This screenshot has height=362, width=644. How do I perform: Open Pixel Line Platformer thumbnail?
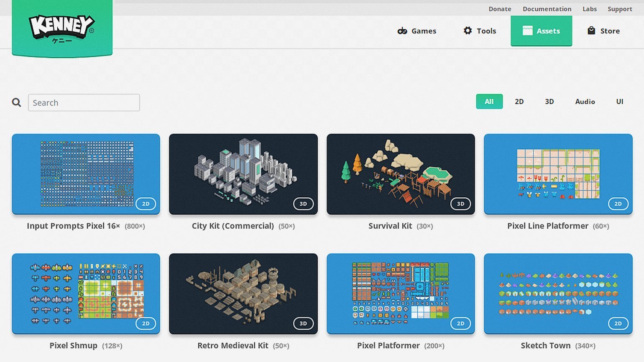(x=558, y=174)
